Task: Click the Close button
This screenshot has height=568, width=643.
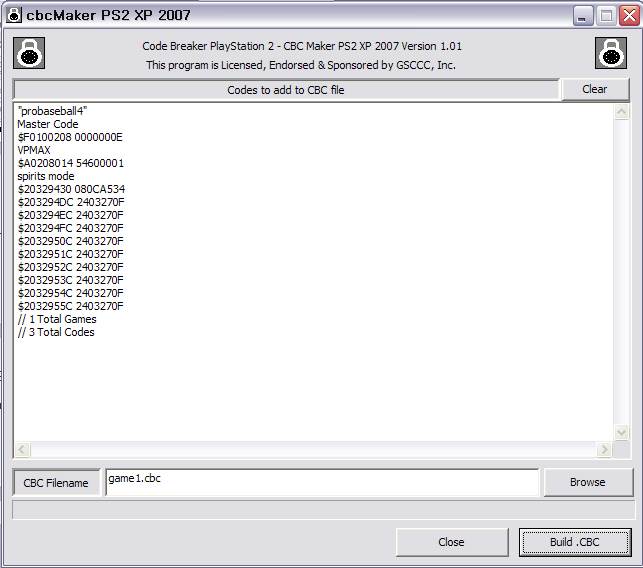Action: [451, 542]
